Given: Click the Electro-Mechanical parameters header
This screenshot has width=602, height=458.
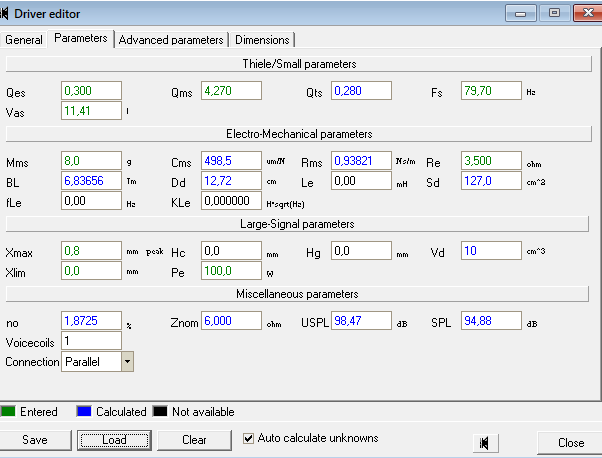Looking at the screenshot, I should [x=299, y=134].
